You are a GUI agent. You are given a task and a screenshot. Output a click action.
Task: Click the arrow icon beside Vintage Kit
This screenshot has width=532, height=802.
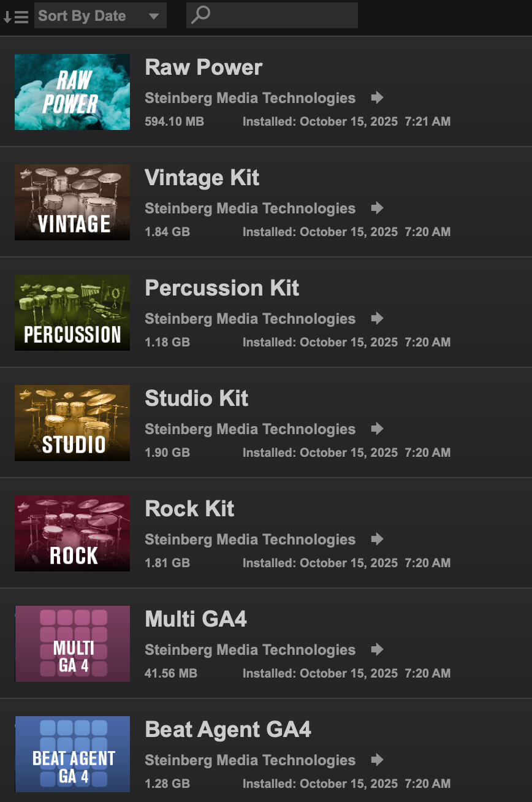[x=377, y=208]
